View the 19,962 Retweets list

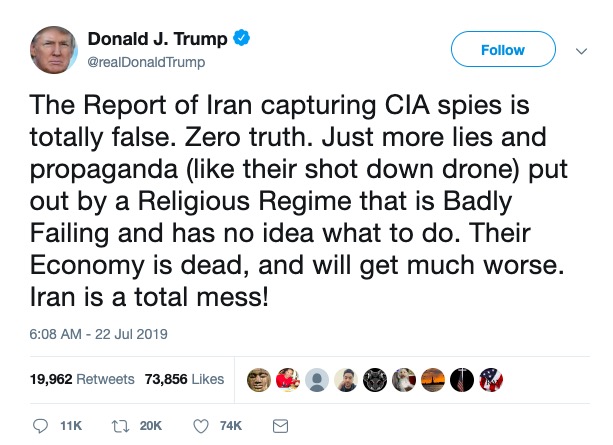click(67, 379)
